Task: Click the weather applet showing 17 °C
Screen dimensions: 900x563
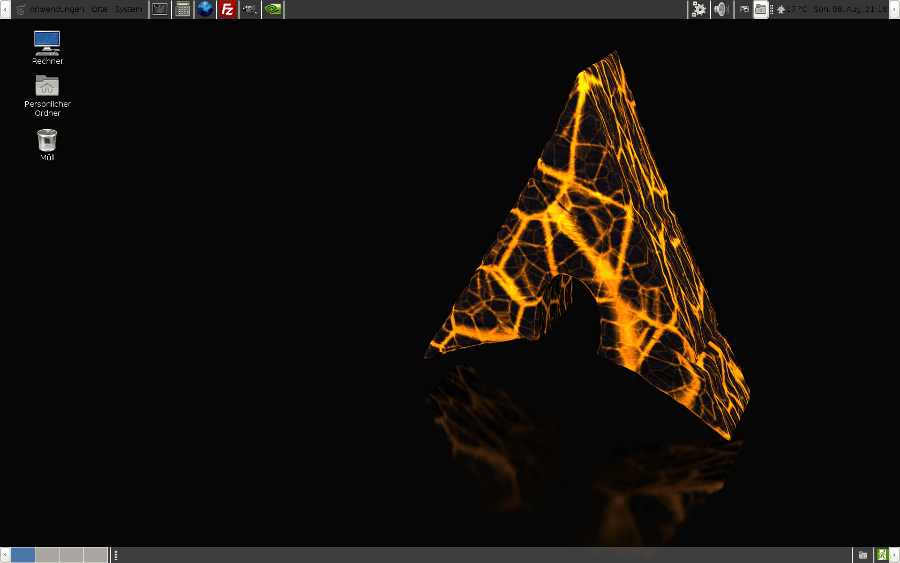Action: [792, 9]
